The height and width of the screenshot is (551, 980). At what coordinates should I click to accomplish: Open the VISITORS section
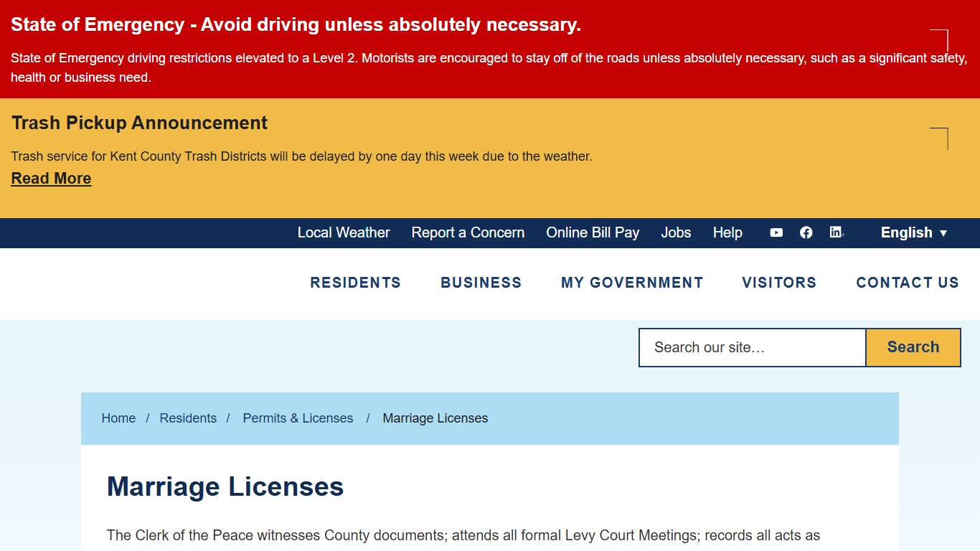point(779,283)
